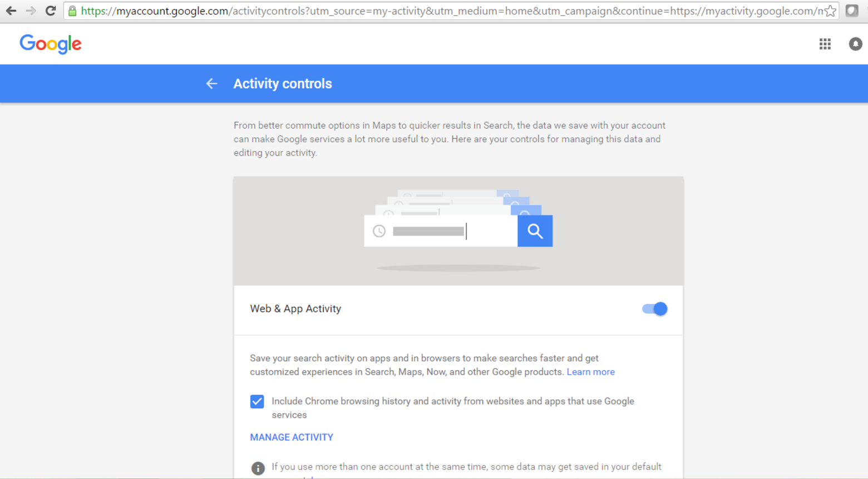Screen dimensions: 868x479
Task: Click the MANAGE ACTIVITY link
Action: point(292,437)
